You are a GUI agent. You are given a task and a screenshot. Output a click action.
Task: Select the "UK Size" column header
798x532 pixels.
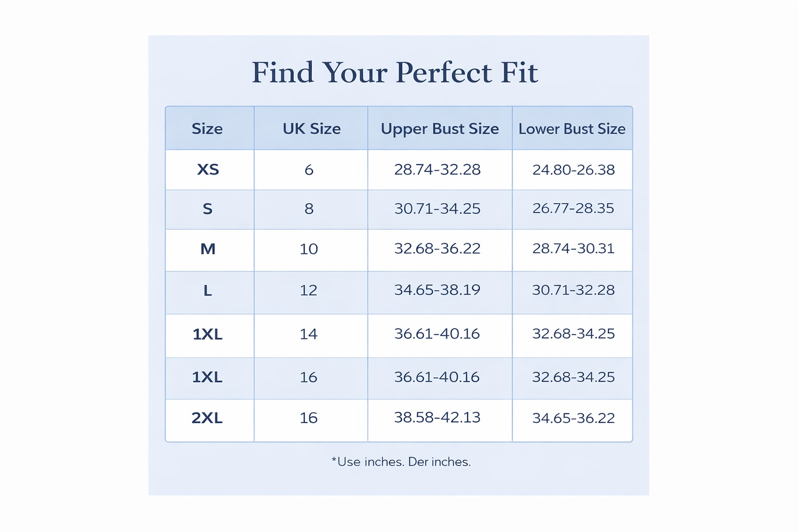311,129
